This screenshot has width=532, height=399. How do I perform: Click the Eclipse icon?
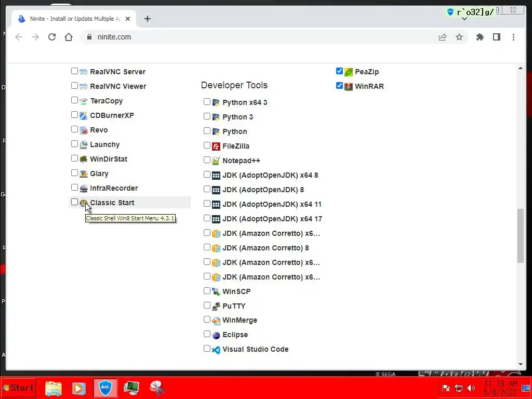pos(216,335)
